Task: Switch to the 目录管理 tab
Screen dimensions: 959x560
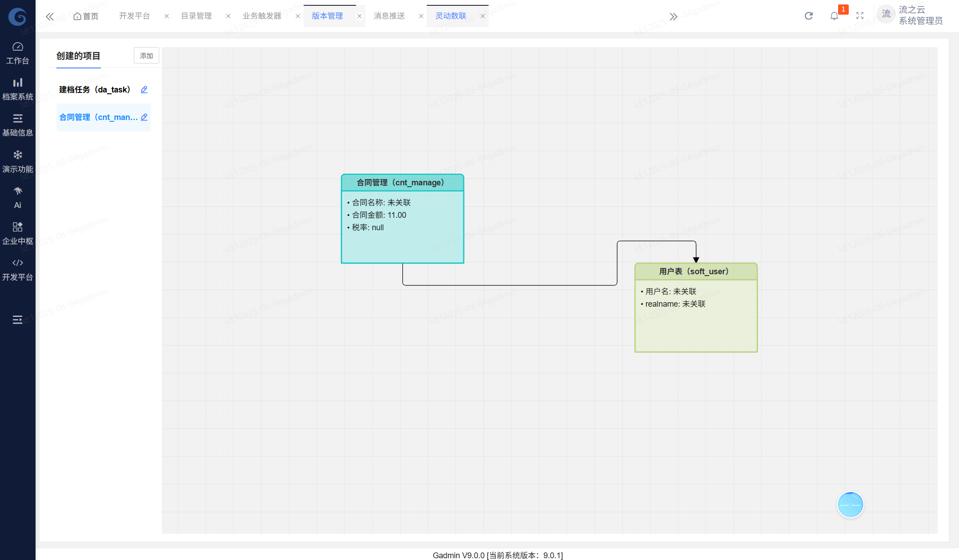Action: click(x=196, y=16)
